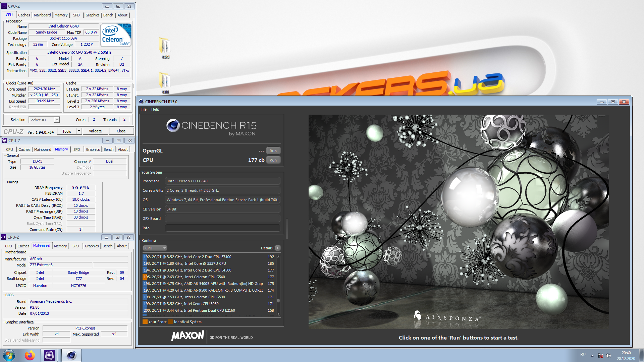Select the Pentium Dual CPU E2160 ranking row

click(209, 310)
